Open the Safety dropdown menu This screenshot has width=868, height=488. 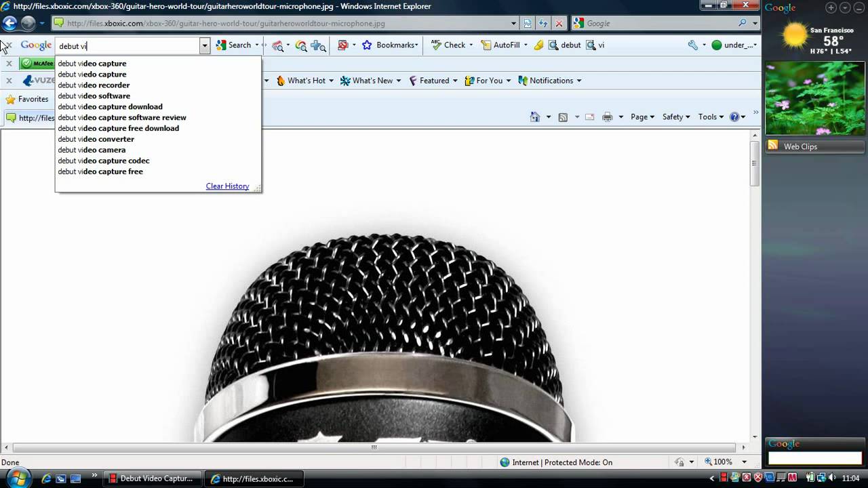coord(676,117)
